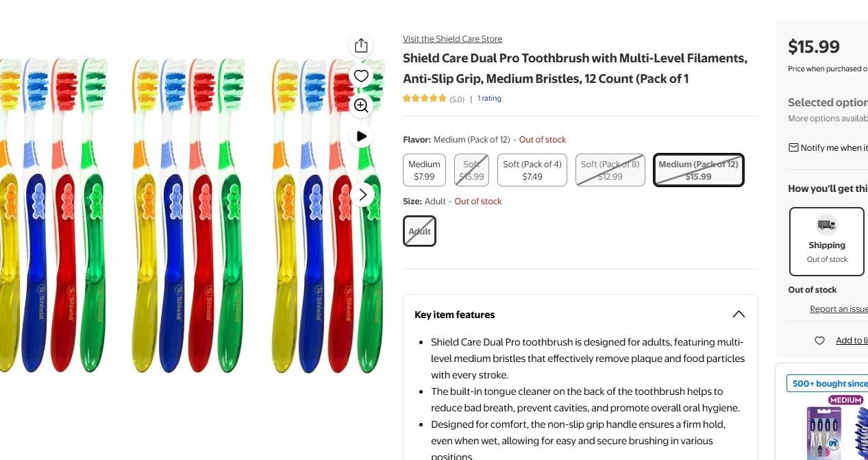Image resolution: width=868 pixels, height=460 pixels.
Task: Select the Soft (Pack of 8) option
Action: 610,170
